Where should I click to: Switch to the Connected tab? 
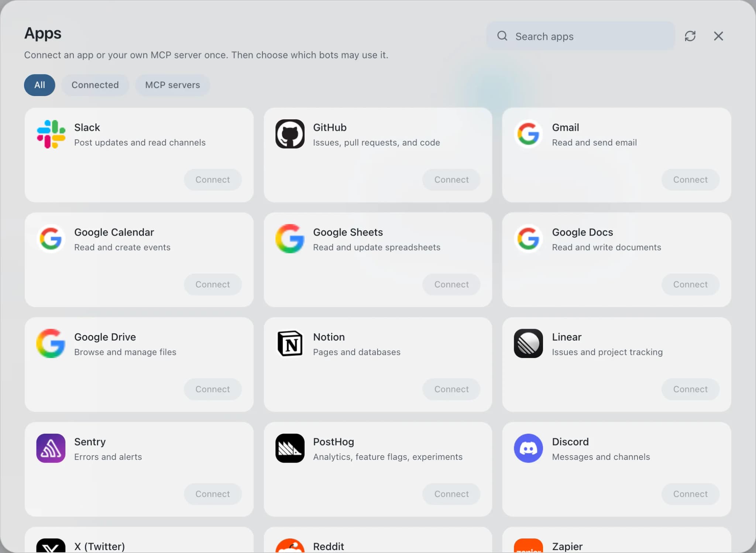click(x=95, y=85)
